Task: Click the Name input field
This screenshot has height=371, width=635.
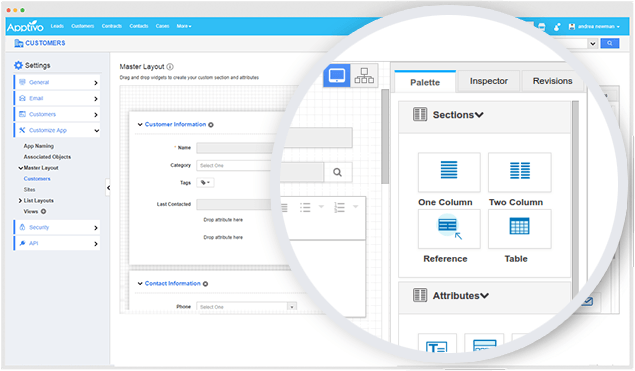Action: click(235, 148)
